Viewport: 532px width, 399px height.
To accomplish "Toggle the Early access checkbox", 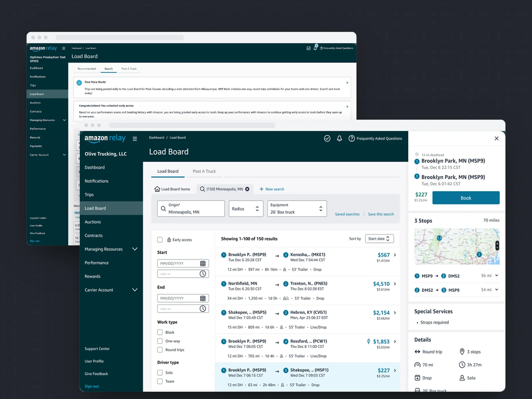I will pyautogui.click(x=160, y=240).
